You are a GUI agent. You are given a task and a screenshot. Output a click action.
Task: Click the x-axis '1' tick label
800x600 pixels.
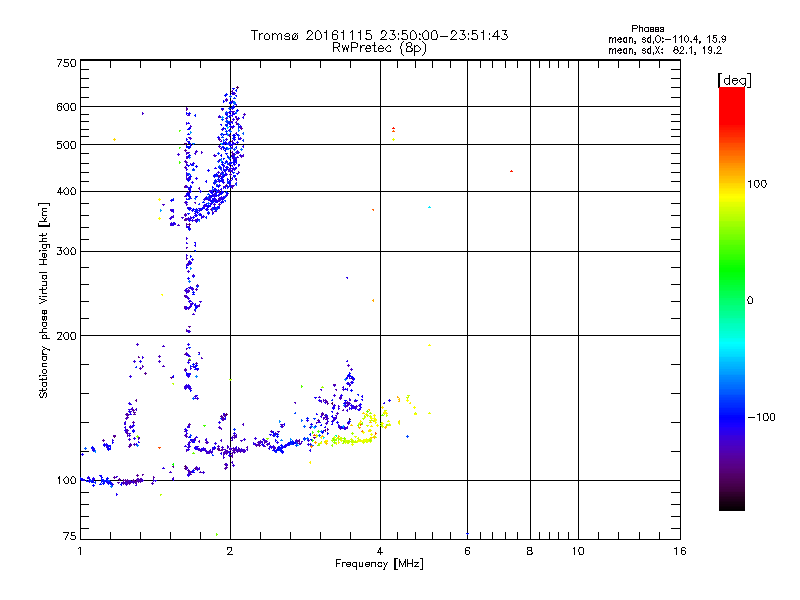[x=80, y=552]
